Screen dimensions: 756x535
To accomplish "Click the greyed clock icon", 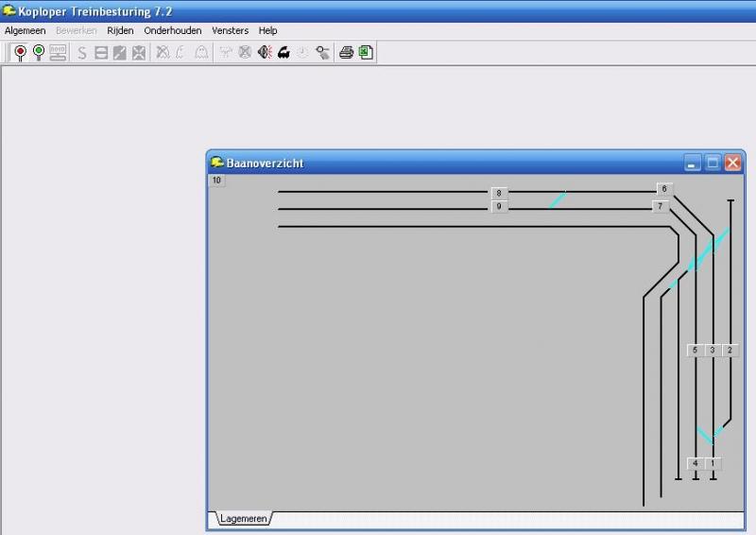I will tap(302, 52).
